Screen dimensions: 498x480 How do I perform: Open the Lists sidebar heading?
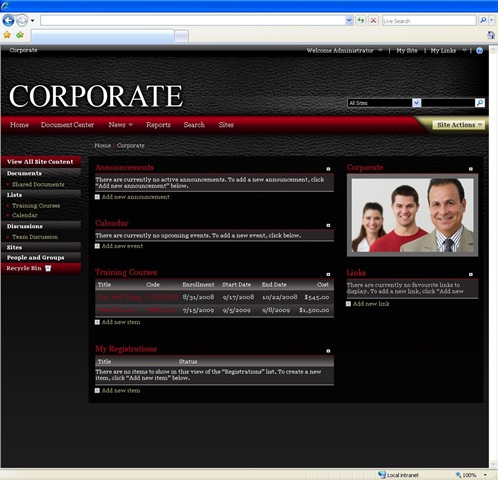[x=14, y=195]
